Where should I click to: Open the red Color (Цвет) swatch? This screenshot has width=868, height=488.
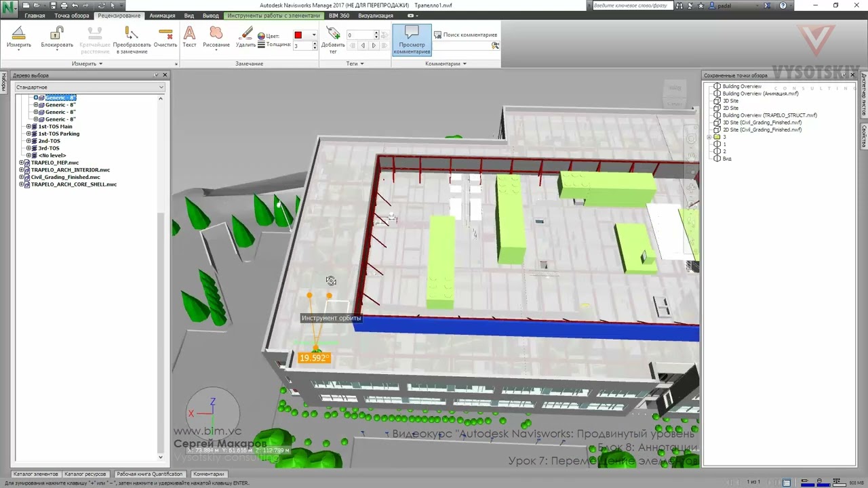pos(302,35)
